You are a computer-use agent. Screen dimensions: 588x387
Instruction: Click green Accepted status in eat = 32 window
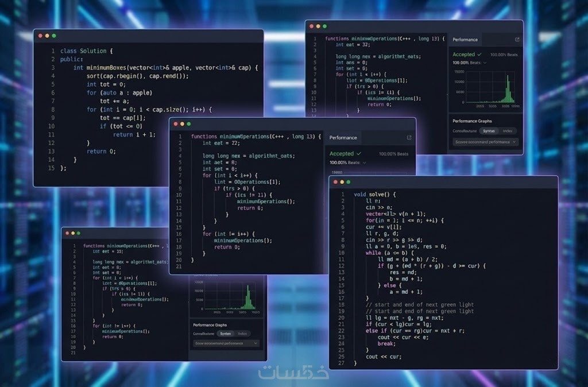tap(467, 55)
